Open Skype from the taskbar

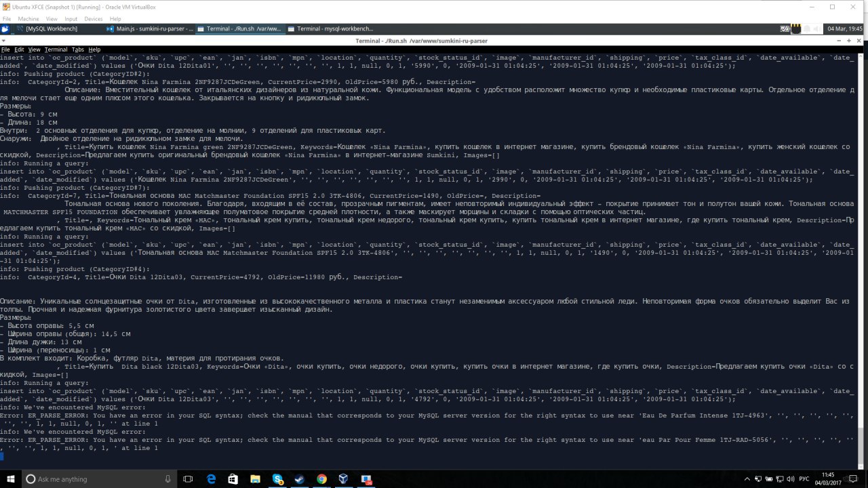[277, 479]
